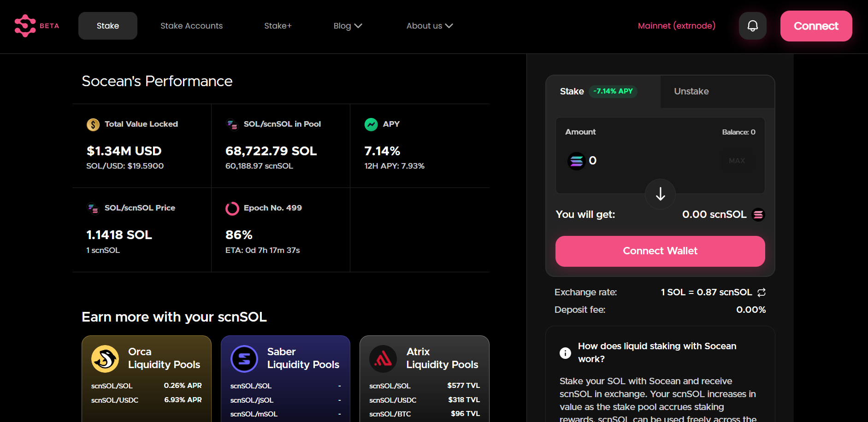Viewport: 868px width, 422px height.
Task: Click the Socean's Performance heading
Action: (x=157, y=81)
